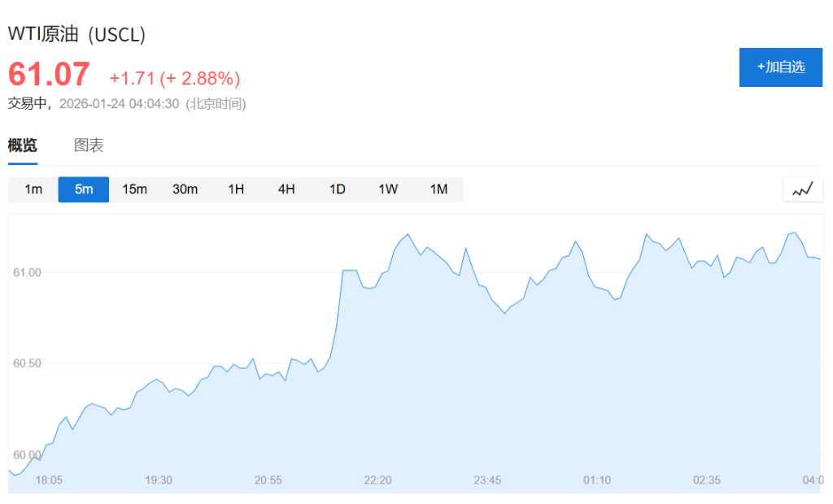Switch chart to 15m interval
This screenshot has height=504, width=833.
pos(134,189)
